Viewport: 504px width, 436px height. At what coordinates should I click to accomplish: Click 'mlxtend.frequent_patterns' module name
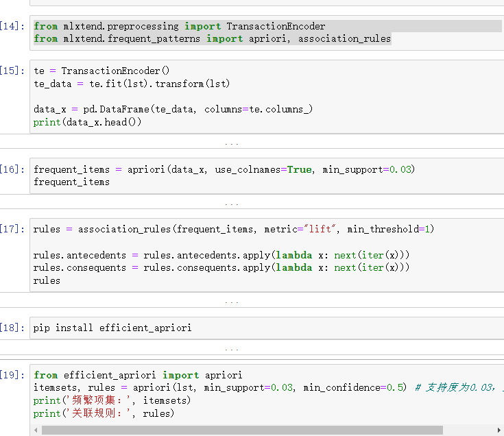[x=132, y=39]
